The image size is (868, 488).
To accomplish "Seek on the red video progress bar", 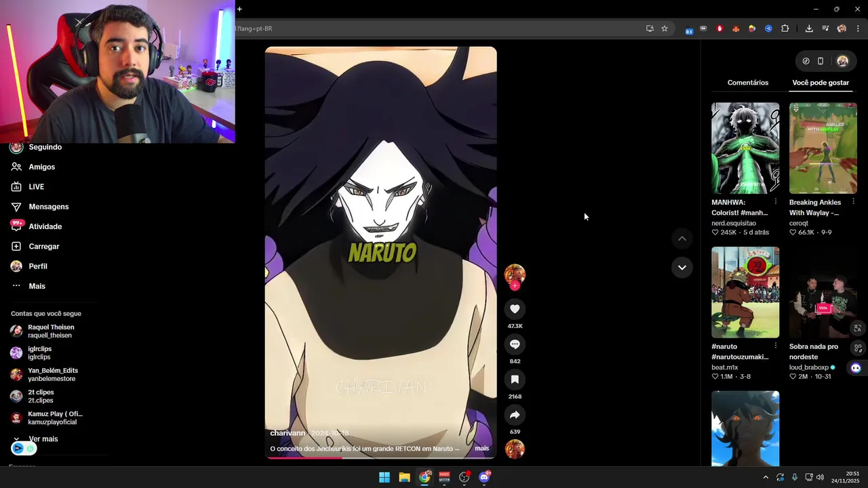I will [x=380, y=457].
